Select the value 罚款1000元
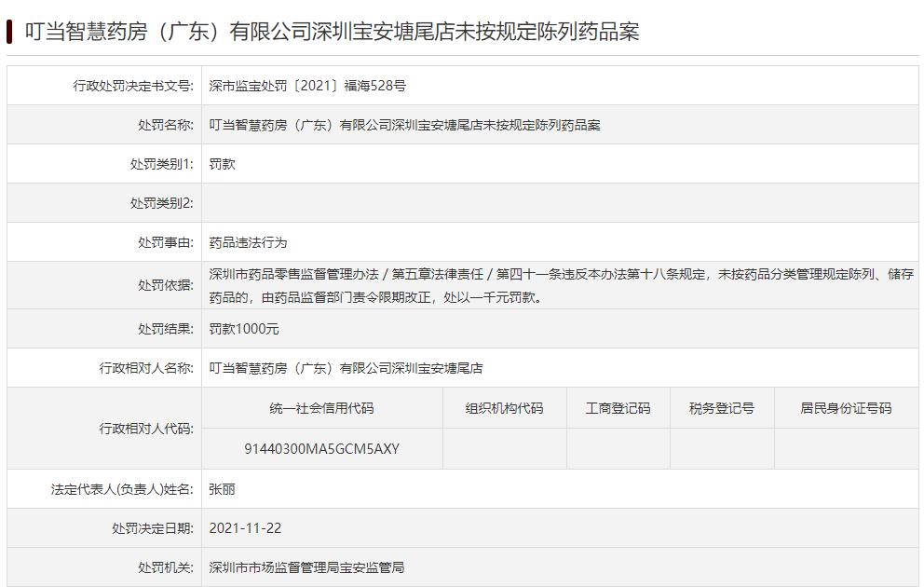The image size is (924, 587). [x=244, y=329]
